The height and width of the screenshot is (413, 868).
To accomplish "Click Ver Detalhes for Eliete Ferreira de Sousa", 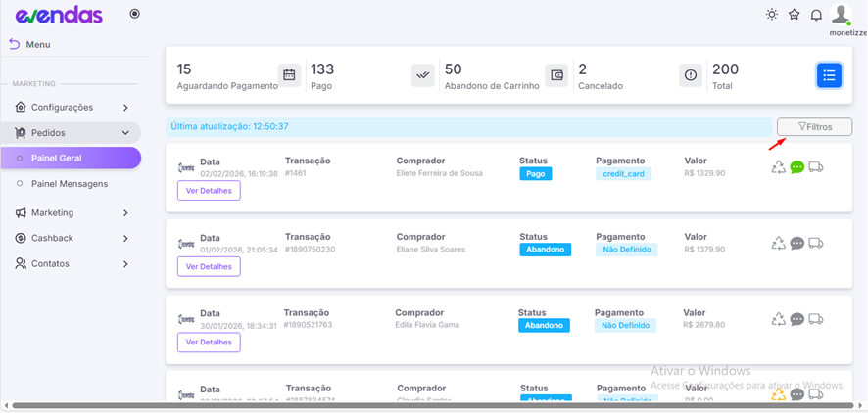I will click(x=209, y=190).
